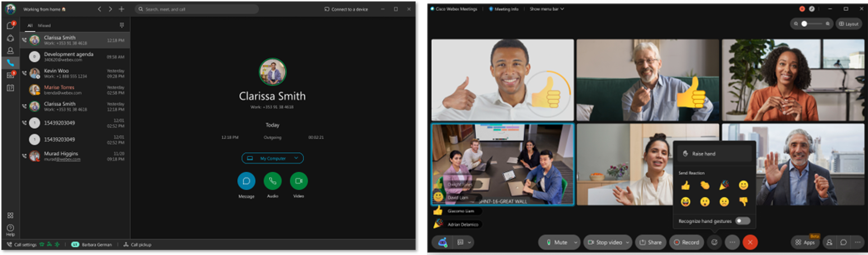The width and height of the screenshot is (868, 255).
Task: Click zoom in magnifier beside slider
Action: click(x=827, y=24)
